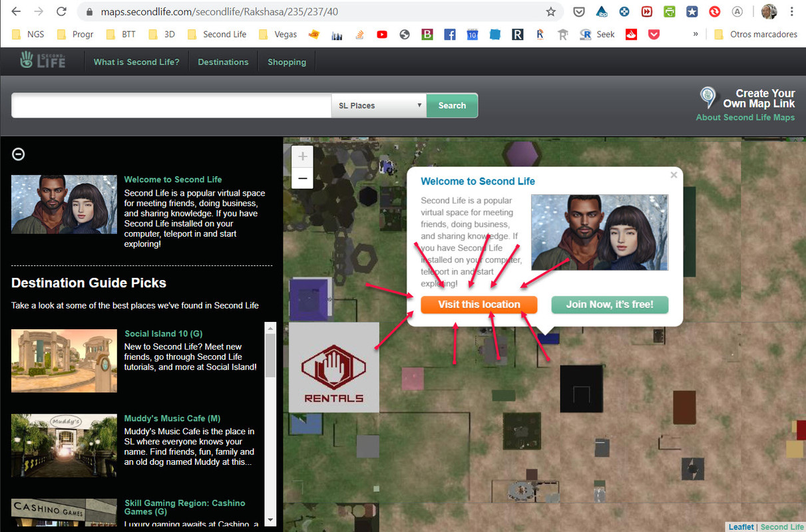Click the Leaflet attribution link
The width and height of the screenshot is (806, 532).
[741, 527]
